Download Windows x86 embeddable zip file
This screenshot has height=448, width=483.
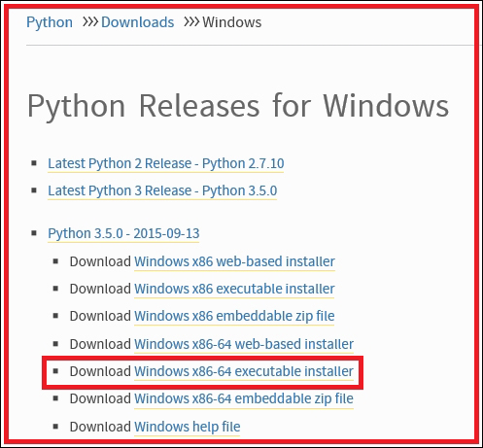tap(234, 316)
